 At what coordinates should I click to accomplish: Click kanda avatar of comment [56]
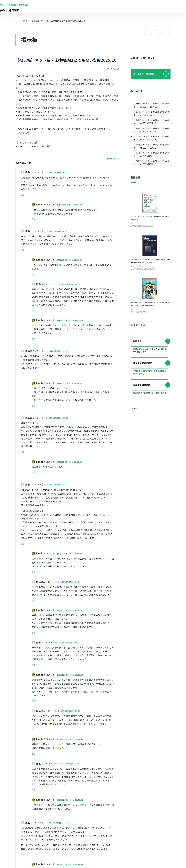33,739
